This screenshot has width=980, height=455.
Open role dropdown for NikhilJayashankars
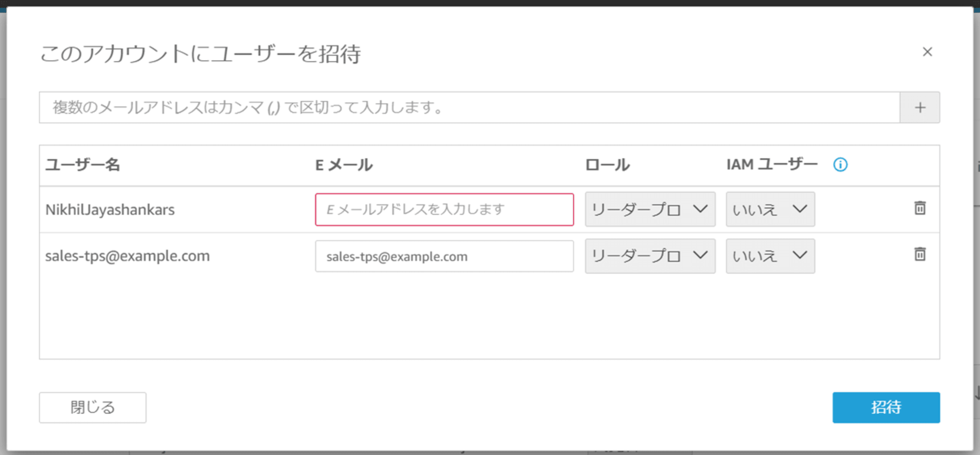[650, 209]
